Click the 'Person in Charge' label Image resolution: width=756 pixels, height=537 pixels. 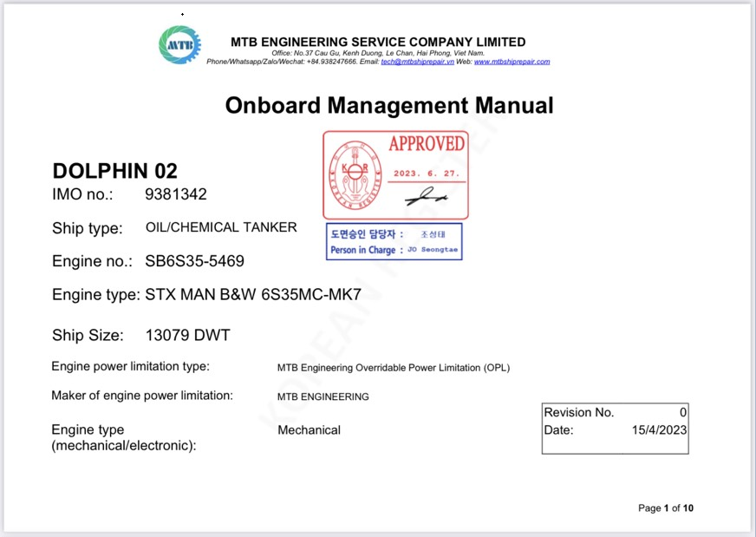[362, 250]
